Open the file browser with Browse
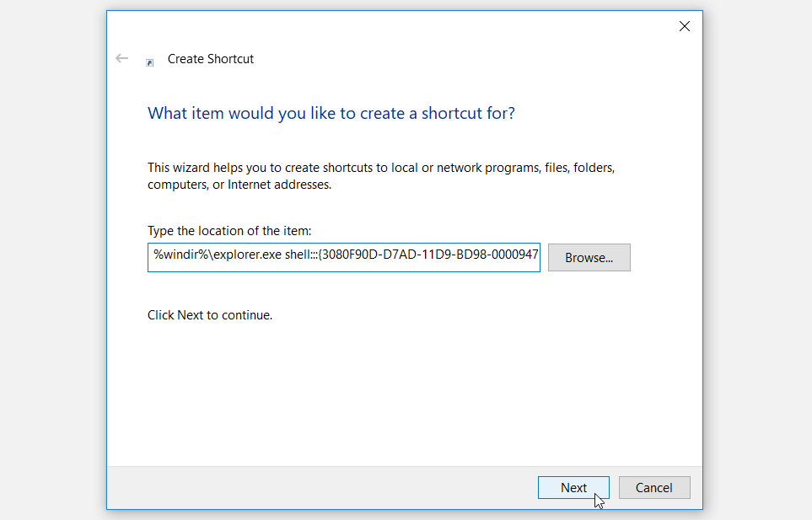 coord(589,257)
